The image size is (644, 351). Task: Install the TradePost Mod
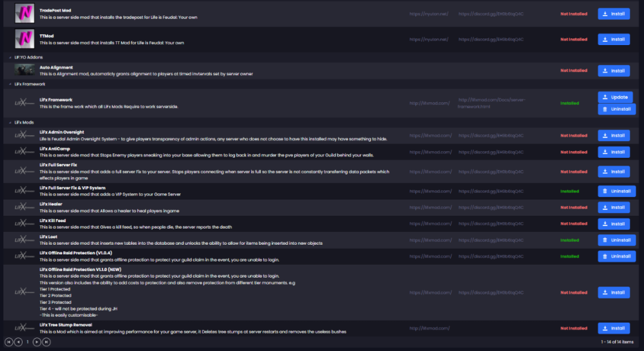[614, 13]
